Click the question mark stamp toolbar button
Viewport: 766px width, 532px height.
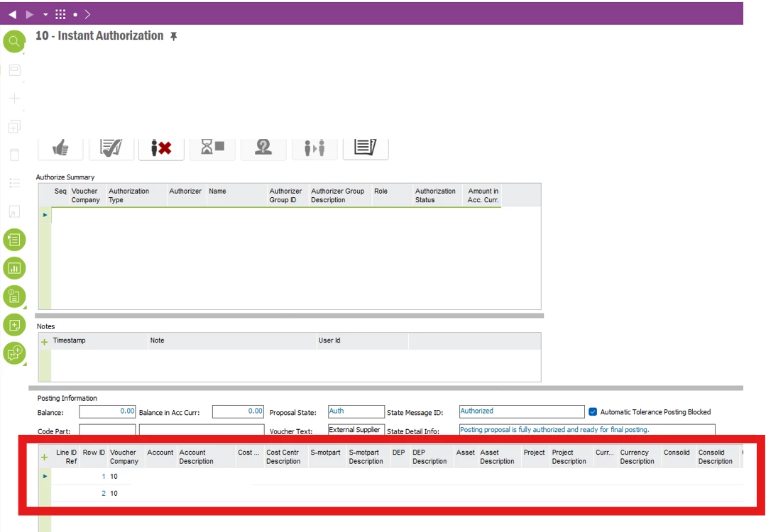click(263, 148)
